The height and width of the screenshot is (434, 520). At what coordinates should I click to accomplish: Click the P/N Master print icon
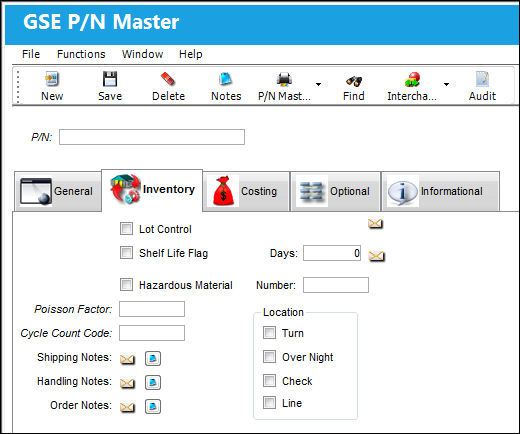pos(284,79)
